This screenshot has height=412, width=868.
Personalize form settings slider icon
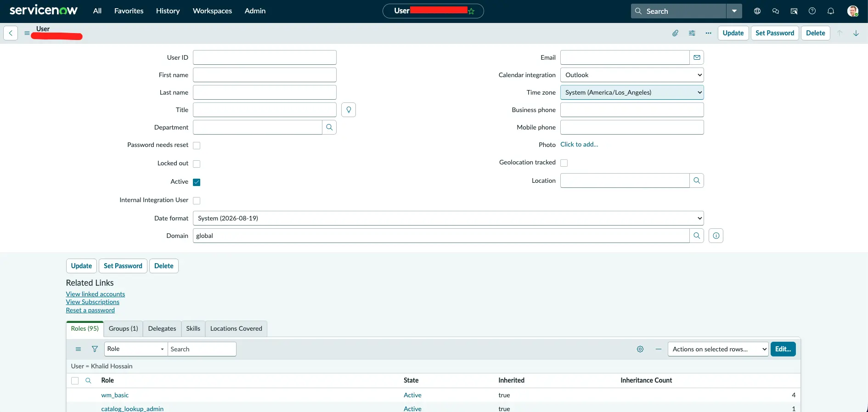coord(692,33)
